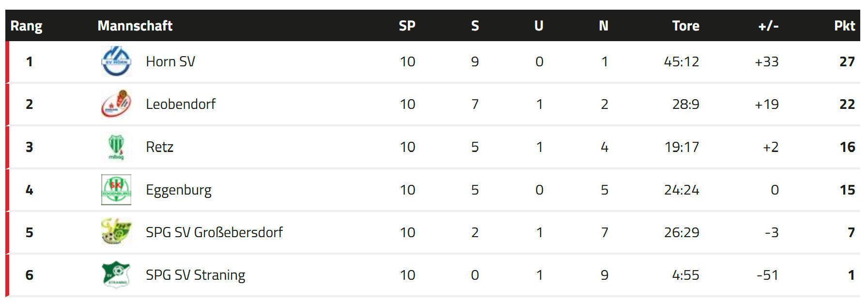Click the Horn SV club crest
Viewport: 868px width, 302px height.
(116, 61)
